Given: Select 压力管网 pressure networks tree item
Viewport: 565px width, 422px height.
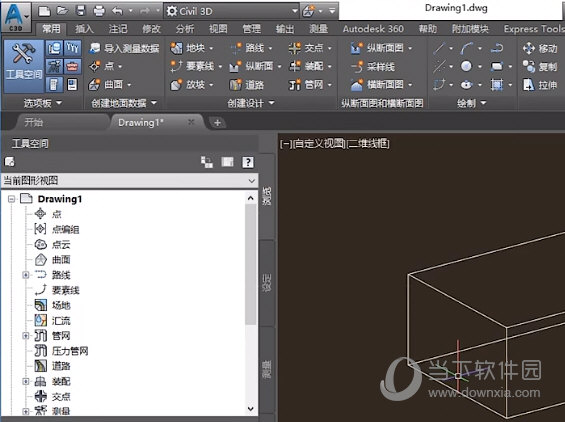Looking at the screenshot, I should [x=70, y=351].
